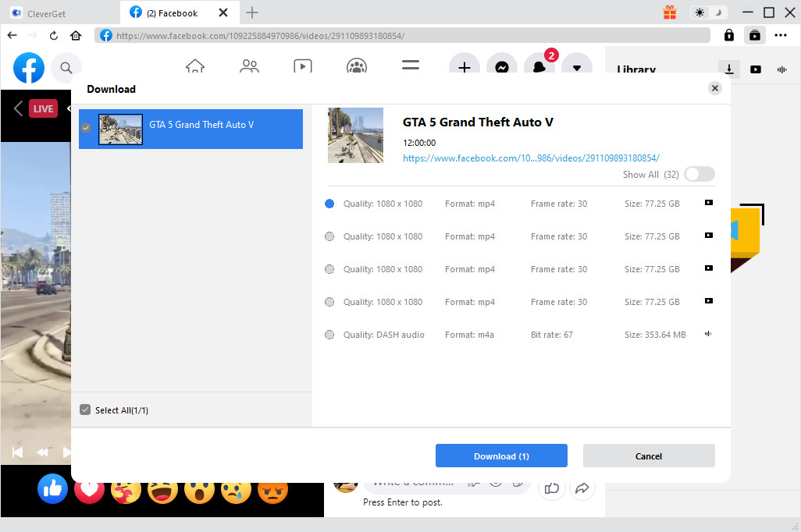Open Facebook notifications bell
This screenshot has width=801, height=532.
coord(539,67)
